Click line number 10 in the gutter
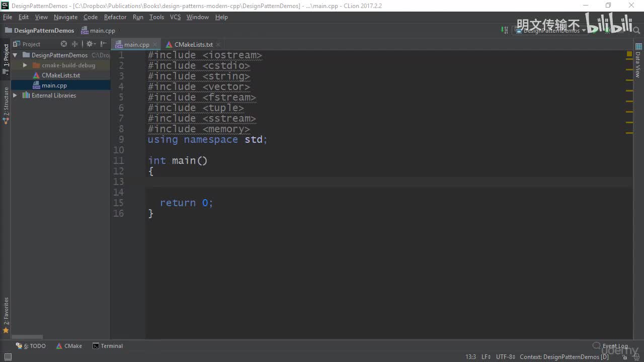Screen dimensions: 644x362 point(118,150)
